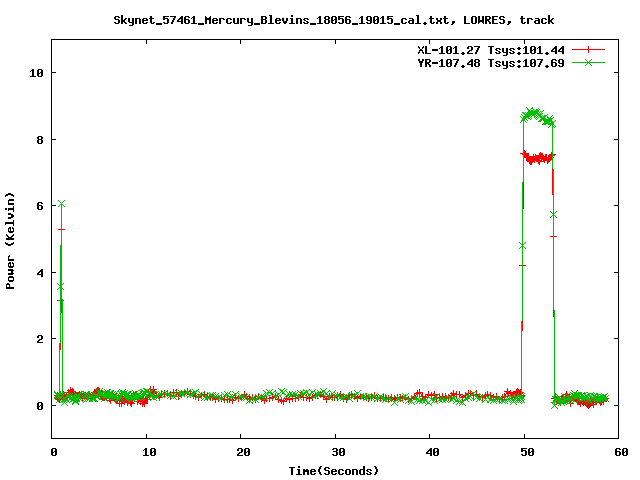
Task: Click the green spike marker at 6 Kelvin
Action: point(61,203)
